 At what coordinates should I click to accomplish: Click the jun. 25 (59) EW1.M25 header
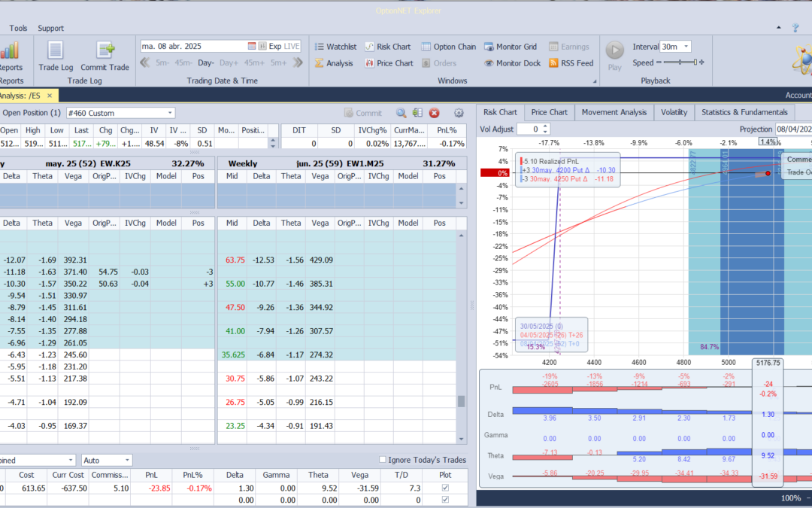[342, 163]
